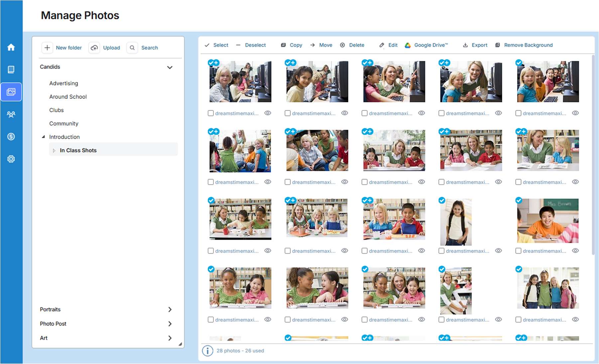Click the Move toolbar button

(x=321, y=45)
